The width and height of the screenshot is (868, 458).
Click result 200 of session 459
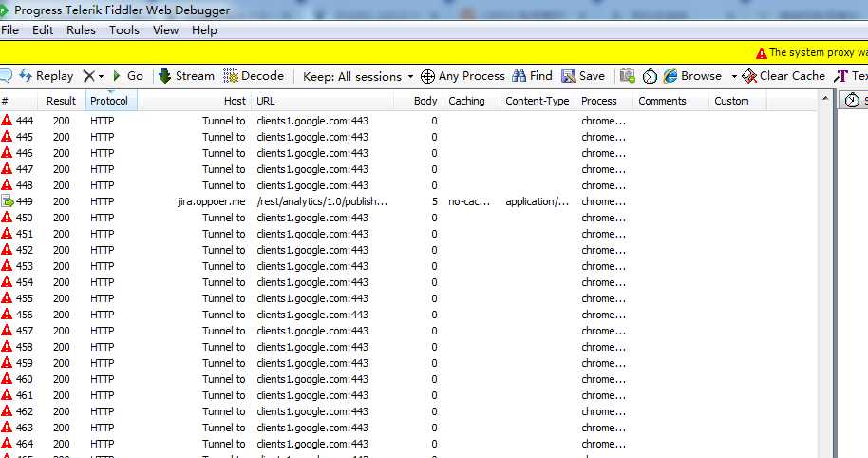62,363
